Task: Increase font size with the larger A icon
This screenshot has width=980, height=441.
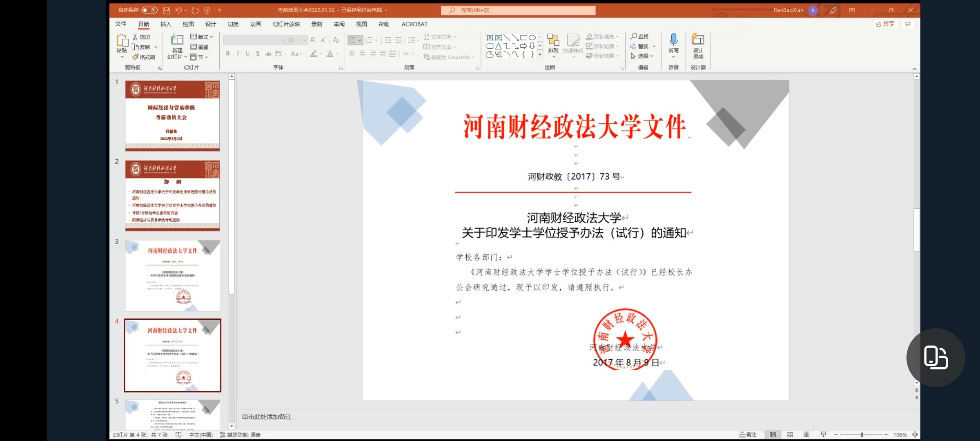Action: point(313,40)
